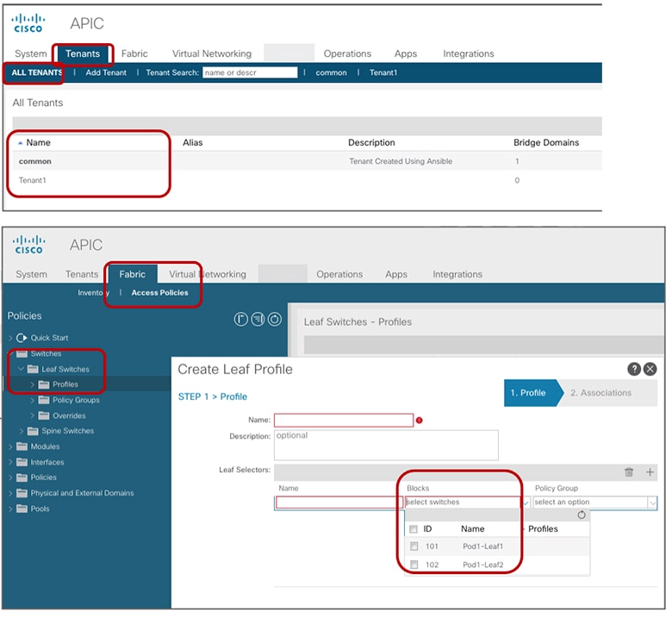Click the help question mark icon

coord(634,369)
